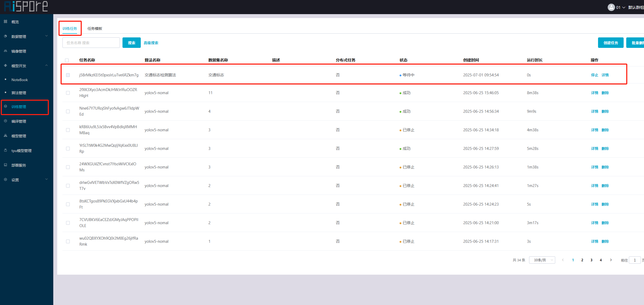Click the 模型管理 sidebar icon
Viewport: 644px width, 305px height.
pos(5,136)
